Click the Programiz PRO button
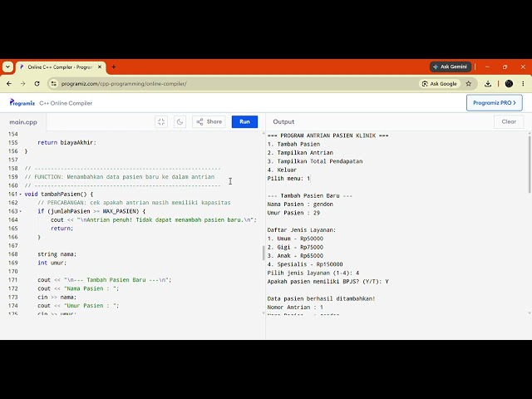Image resolution: width=532 pixels, height=399 pixels. [495, 103]
